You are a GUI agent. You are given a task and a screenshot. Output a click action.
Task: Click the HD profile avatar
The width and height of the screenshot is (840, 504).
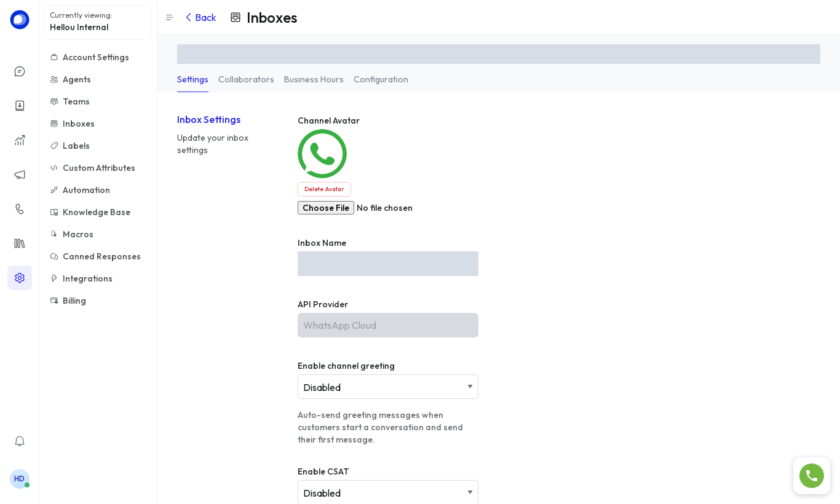pos(20,479)
